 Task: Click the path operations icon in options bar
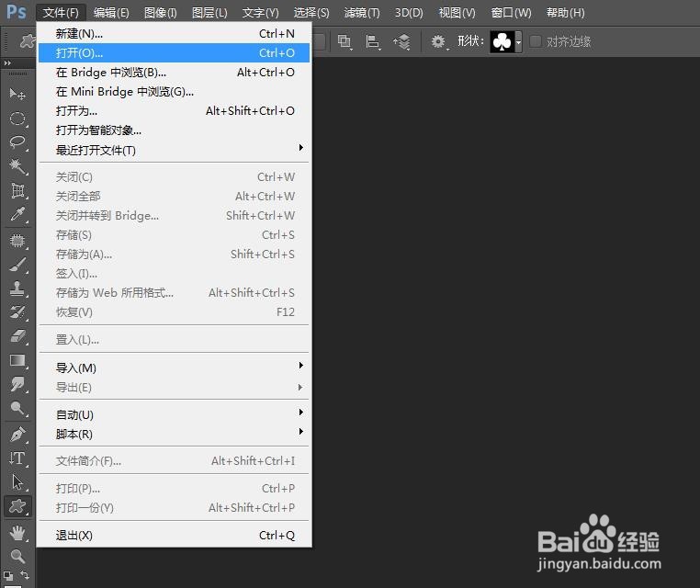344,41
